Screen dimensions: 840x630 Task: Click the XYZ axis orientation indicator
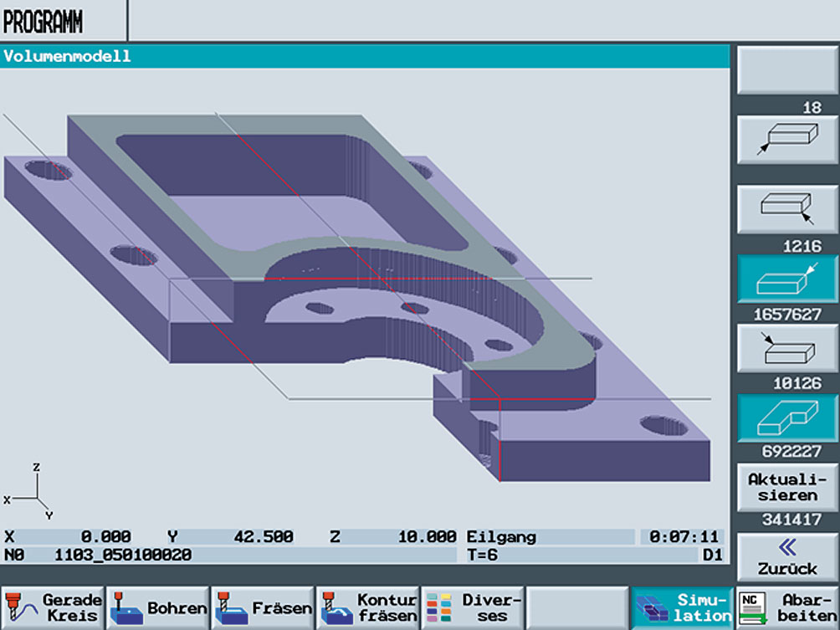(x=33, y=493)
